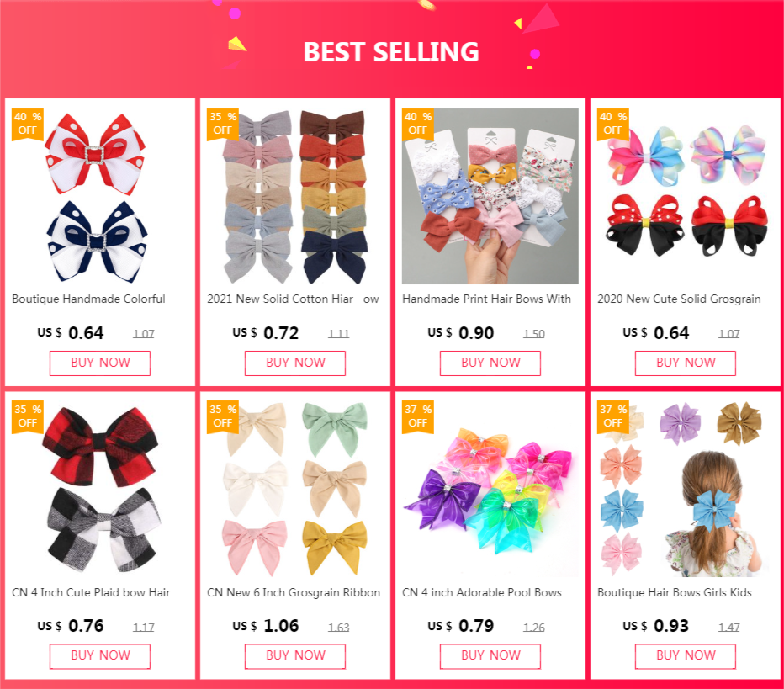Open the hand holding print bows image
The height and width of the screenshot is (689, 784).
[490, 196]
